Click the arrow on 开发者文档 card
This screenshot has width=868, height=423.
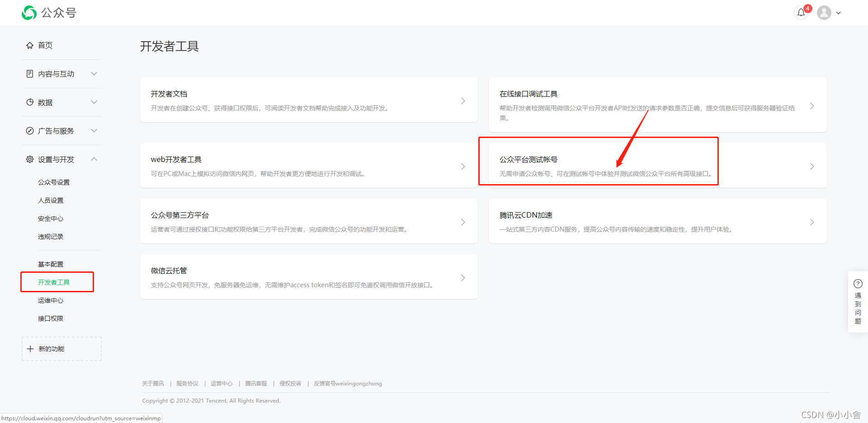click(463, 101)
